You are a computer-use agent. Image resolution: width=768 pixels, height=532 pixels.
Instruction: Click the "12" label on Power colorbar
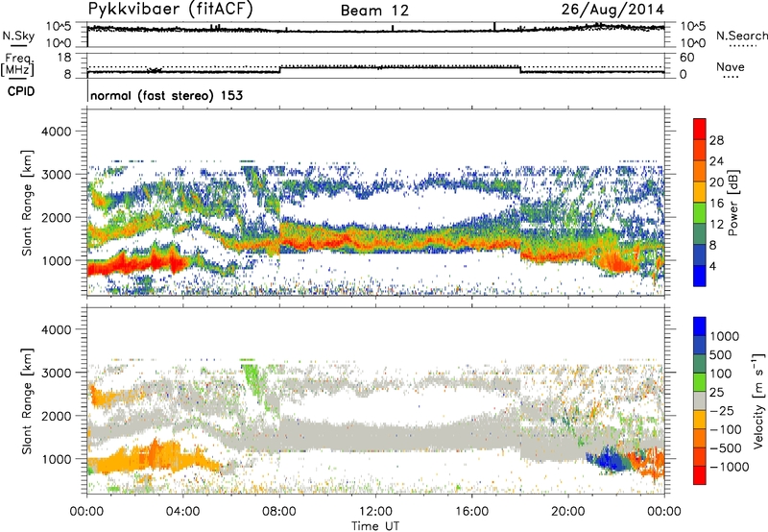716,225
